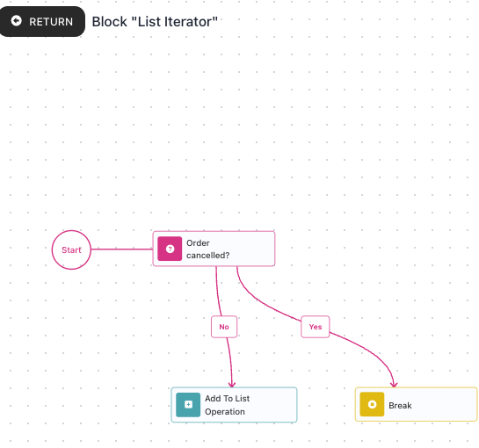Click the back arrow icon in RETURN
This screenshot has height=448, width=479.
coord(17,21)
